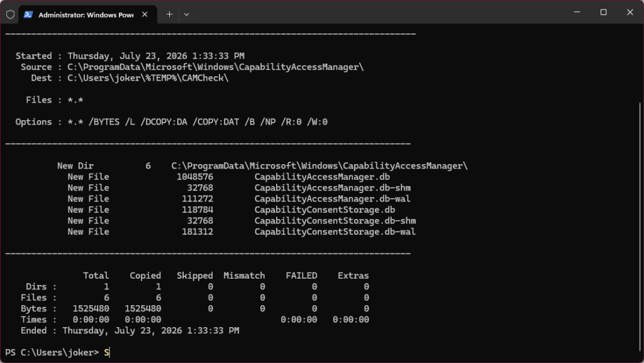Minimize the terminal window
This screenshot has width=644, height=363.
click(577, 13)
